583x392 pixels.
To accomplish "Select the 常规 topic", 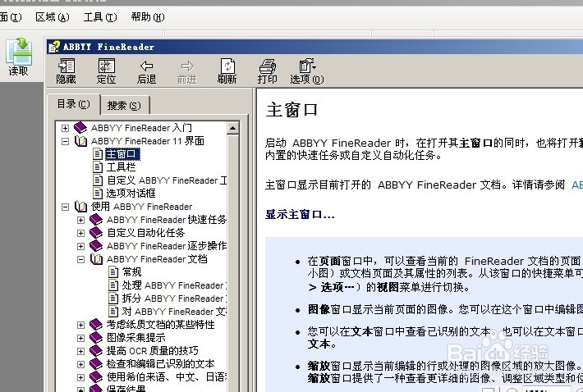I will point(131,272).
